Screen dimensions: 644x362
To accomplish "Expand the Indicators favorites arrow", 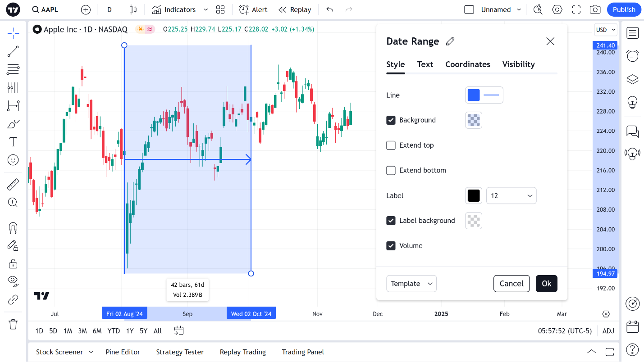I will (206, 9).
